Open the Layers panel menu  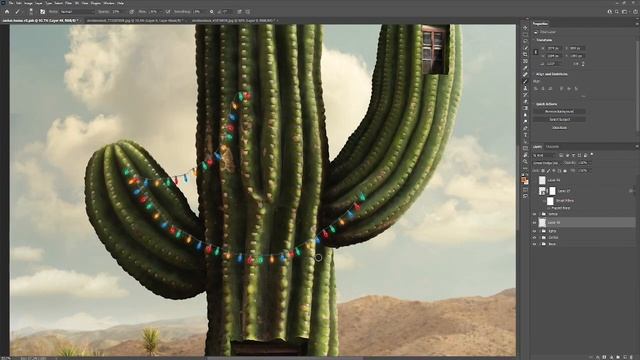click(x=636, y=147)
